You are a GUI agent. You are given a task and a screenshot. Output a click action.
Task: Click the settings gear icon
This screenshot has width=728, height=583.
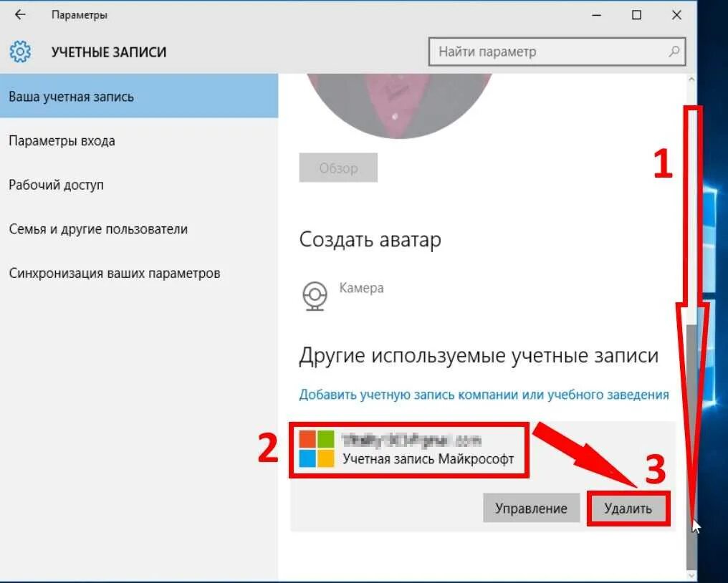tap(20, 52)
